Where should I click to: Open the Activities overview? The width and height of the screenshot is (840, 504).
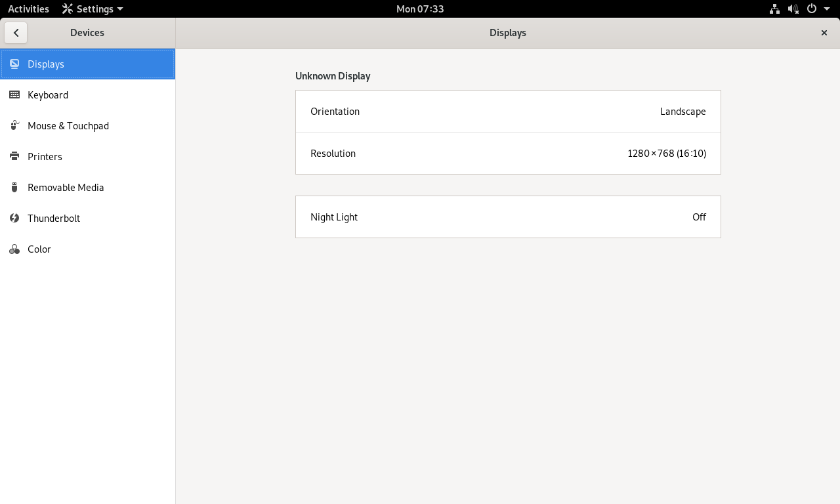[28, 9]
